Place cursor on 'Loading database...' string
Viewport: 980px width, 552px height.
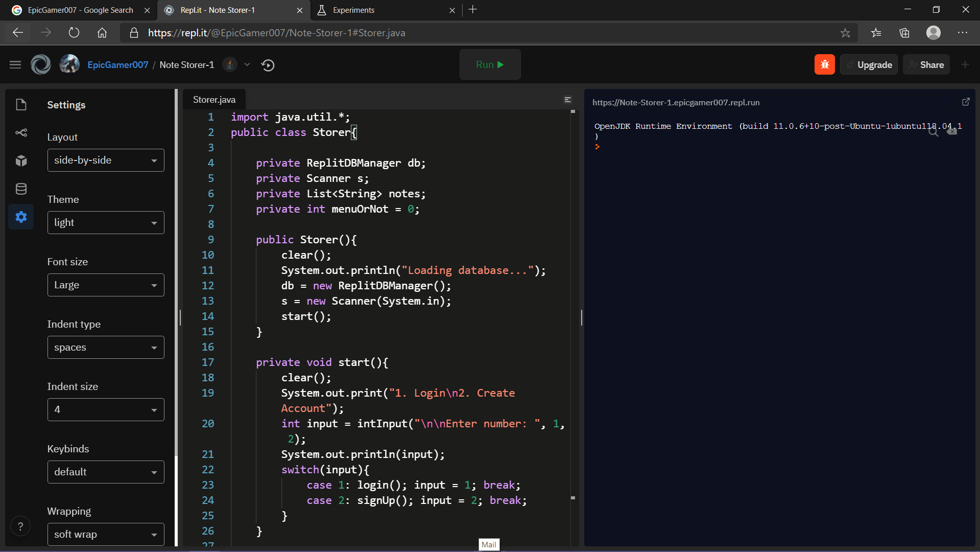[x=467, y=270]
